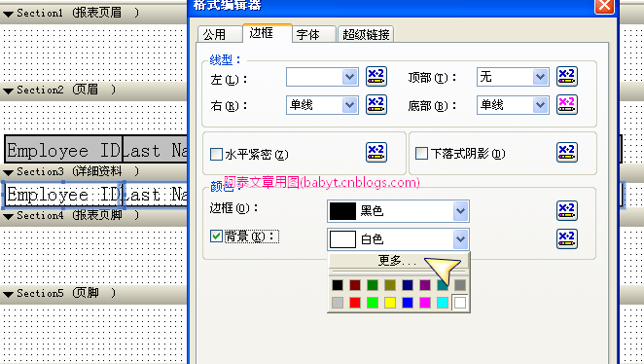Open formula editor for Top line style
The width and height of the screenshot is (644, 364).
(x=567, y=77)
